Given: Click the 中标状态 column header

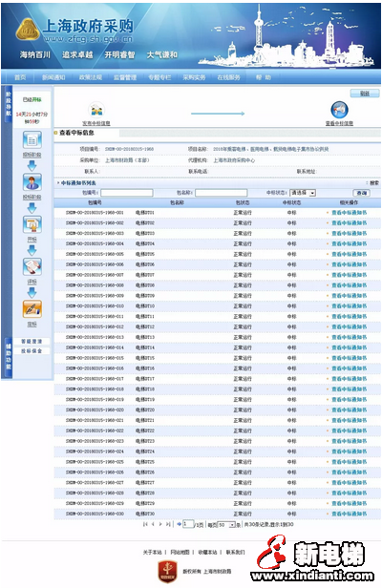Looking at the screenshot, I should click(291, 202).
